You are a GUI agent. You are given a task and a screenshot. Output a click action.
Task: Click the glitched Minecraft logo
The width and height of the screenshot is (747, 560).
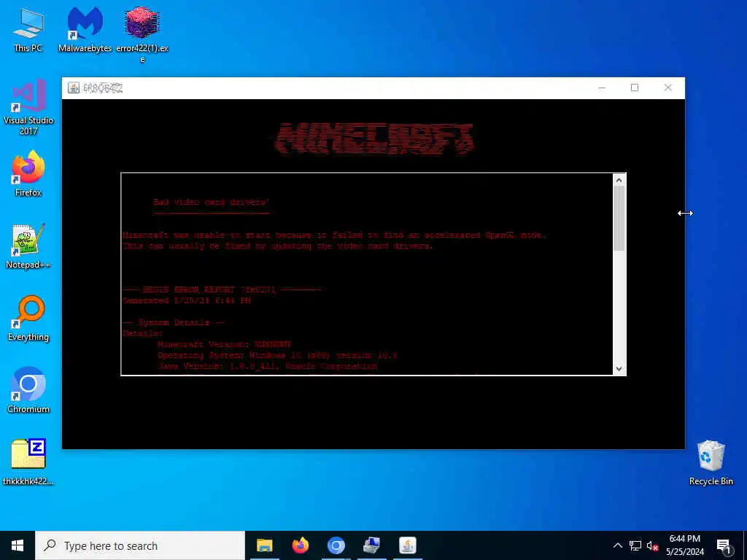[374, 139]
